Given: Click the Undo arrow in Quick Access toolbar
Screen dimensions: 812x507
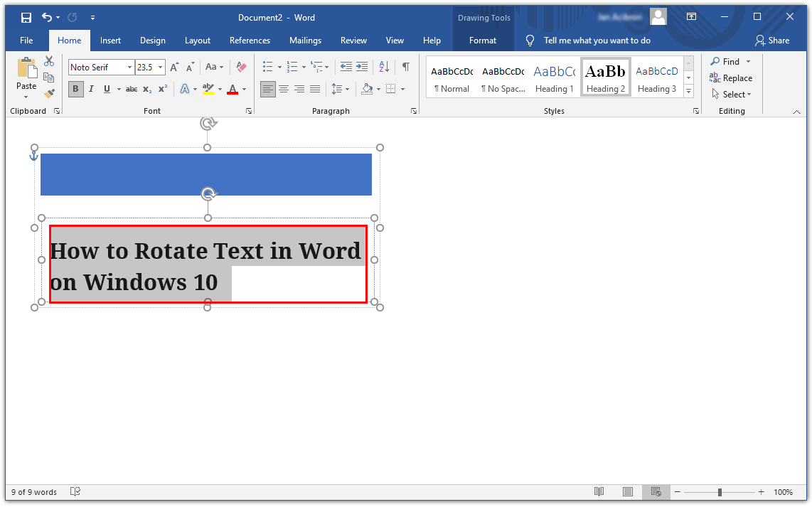Looking at the screenshot, I should coord(47,18).
